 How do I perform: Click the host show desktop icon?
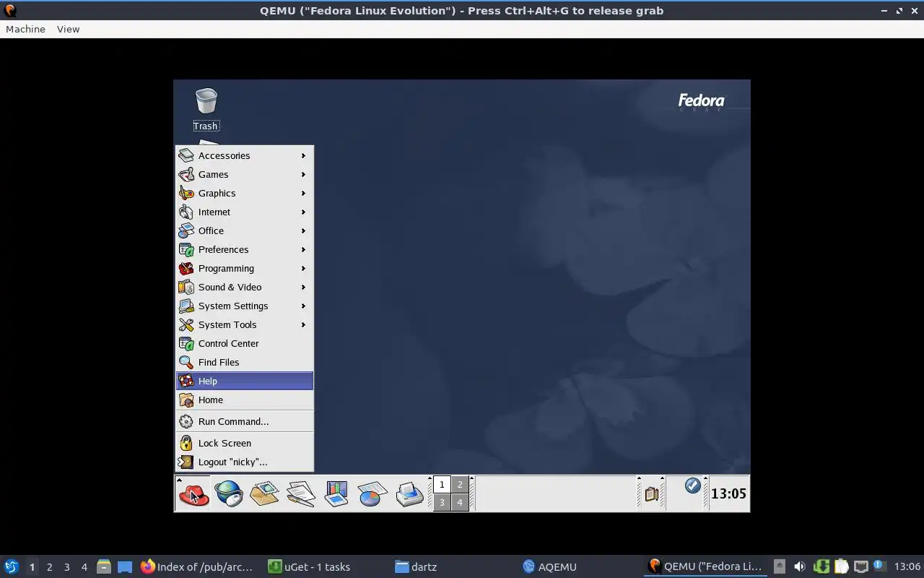(125, 567)
